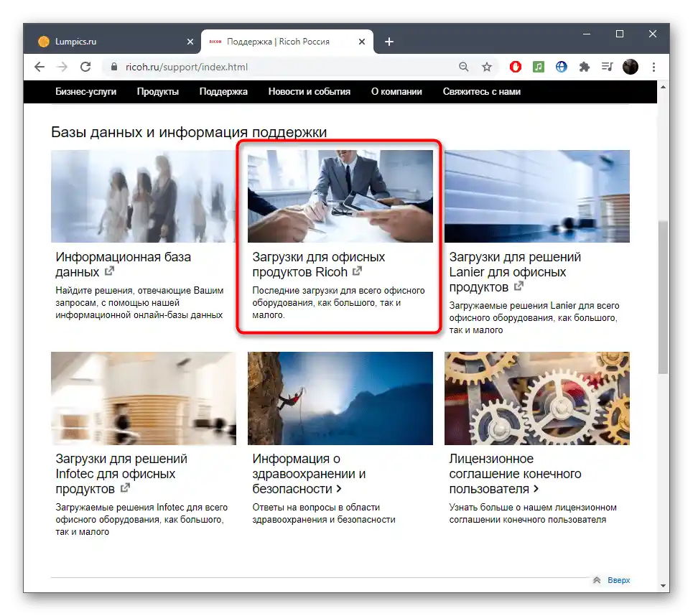Bookmark this page with the star icon
The width and height of the screenshot is (693, 616).
487,67
